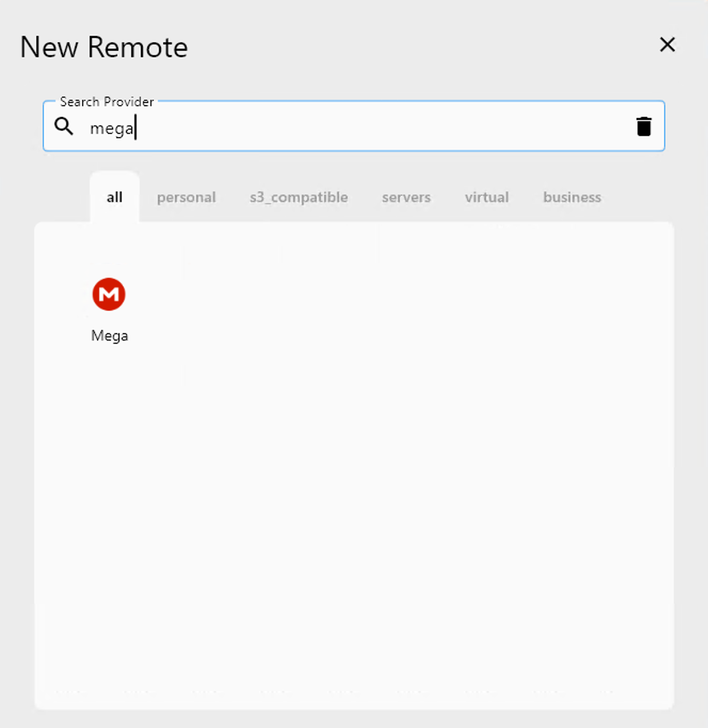Select the servers category tab
Image resolution: width=708 pixels, height=728 pixels.
pos(406,197)
